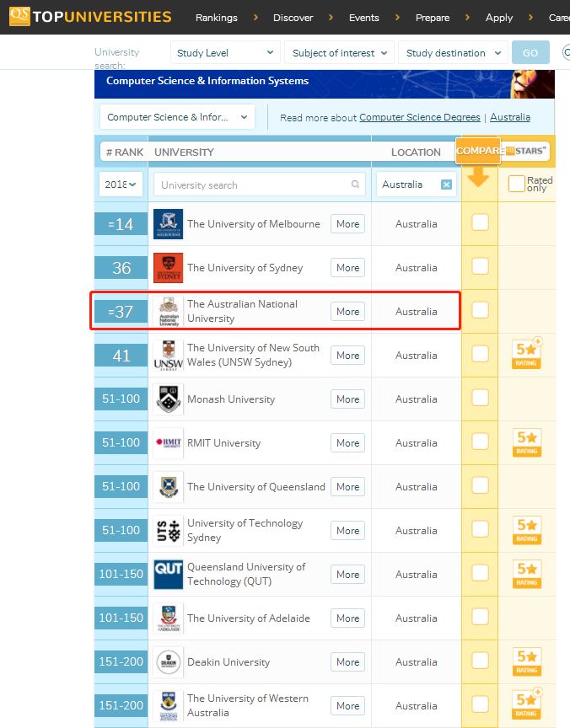
Task: Click the orange compare down arrow
Action: pyautogui.click(x=478, y=177)
